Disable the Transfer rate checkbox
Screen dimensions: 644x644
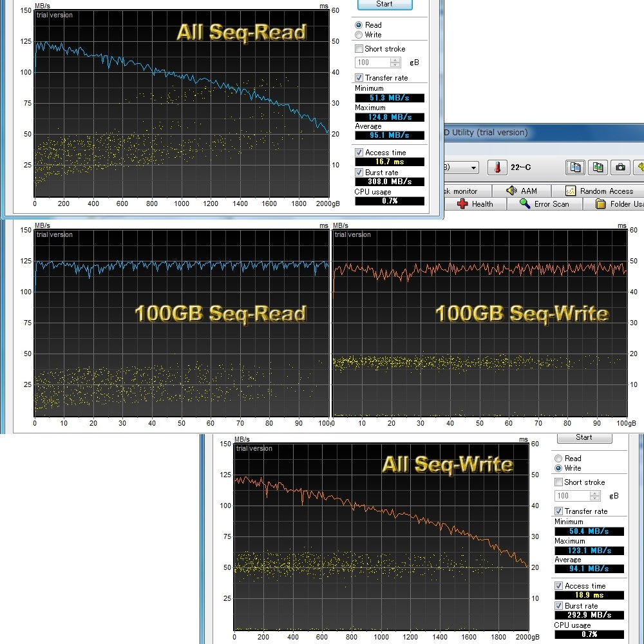(x=358, y=77)
